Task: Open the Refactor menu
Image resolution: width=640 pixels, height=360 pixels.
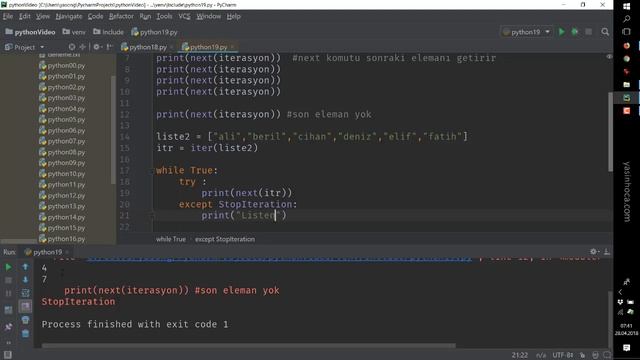Action: [x=121, y=16]
